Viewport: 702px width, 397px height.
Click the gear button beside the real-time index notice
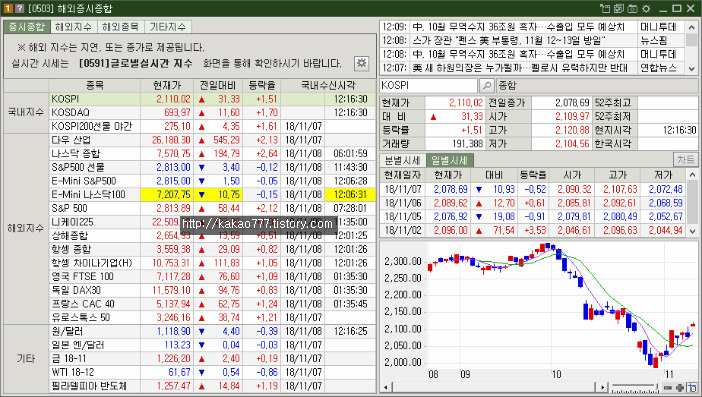pyautogui.click(x=361, y=63)
